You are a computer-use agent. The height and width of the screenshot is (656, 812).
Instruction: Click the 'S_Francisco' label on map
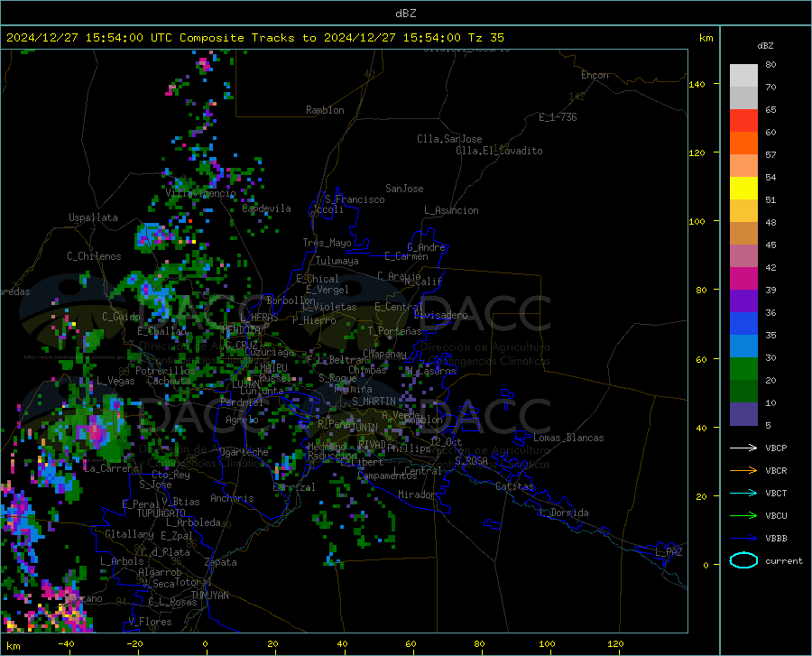(x=355, y=199)
